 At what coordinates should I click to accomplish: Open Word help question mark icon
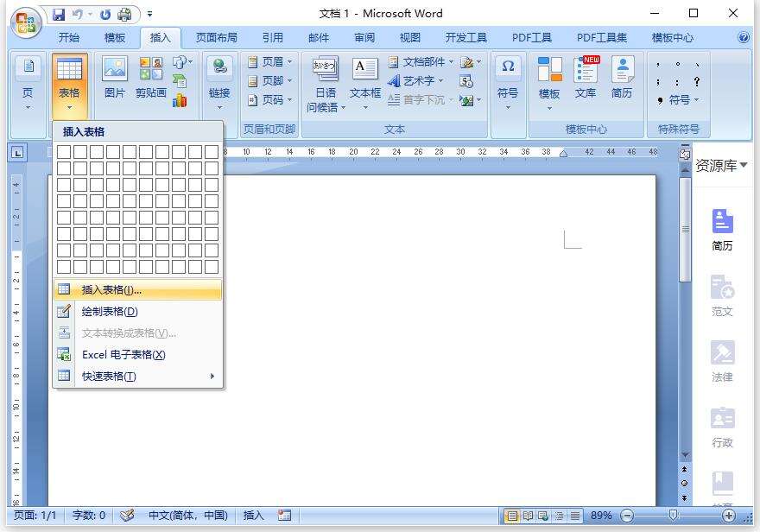coord(743,37)
